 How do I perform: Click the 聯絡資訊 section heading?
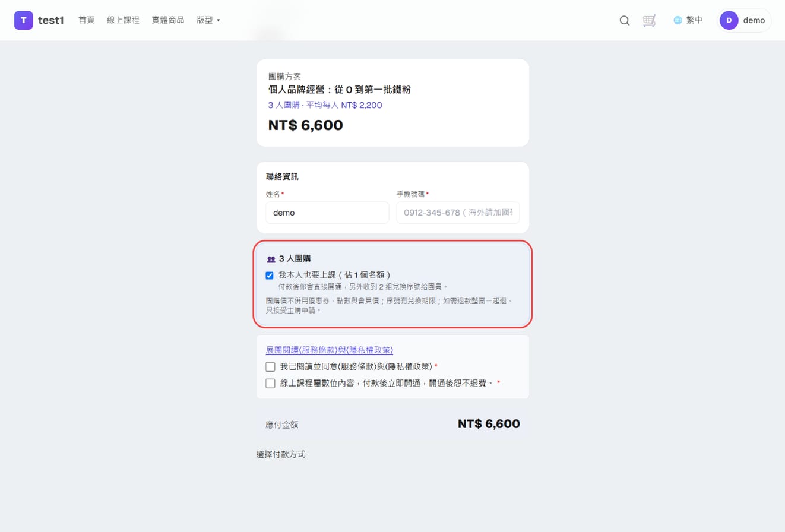point(282,176)
